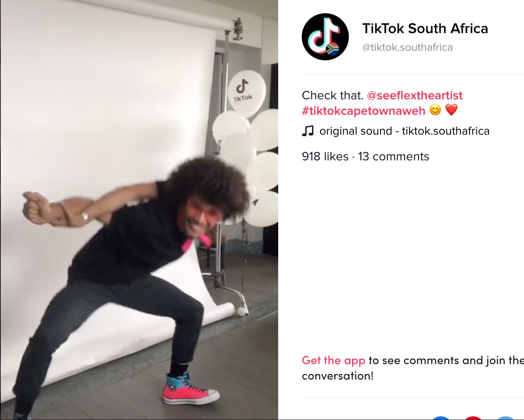The image size is (524, 420).
Task: Open the TikTok South Africa profile avatar
Action: point(325,37)
